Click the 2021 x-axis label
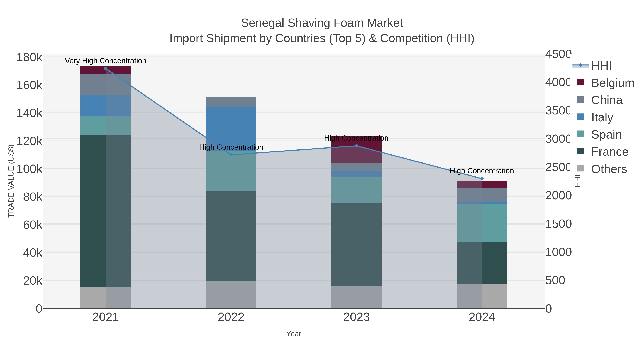The height and width of the screenshot is (362, 644). [x=106, y=317]
